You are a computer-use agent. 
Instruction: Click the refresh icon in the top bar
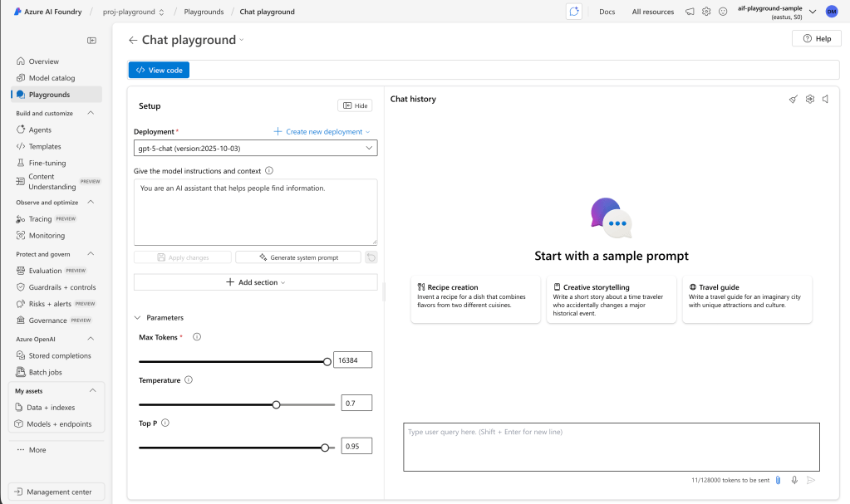(574, 12)
